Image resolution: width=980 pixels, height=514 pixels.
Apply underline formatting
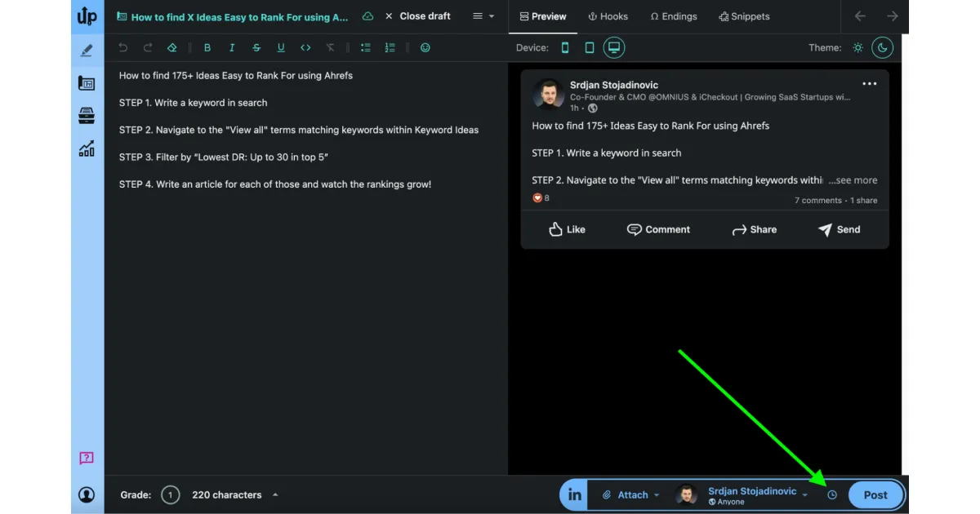point(281,48)
